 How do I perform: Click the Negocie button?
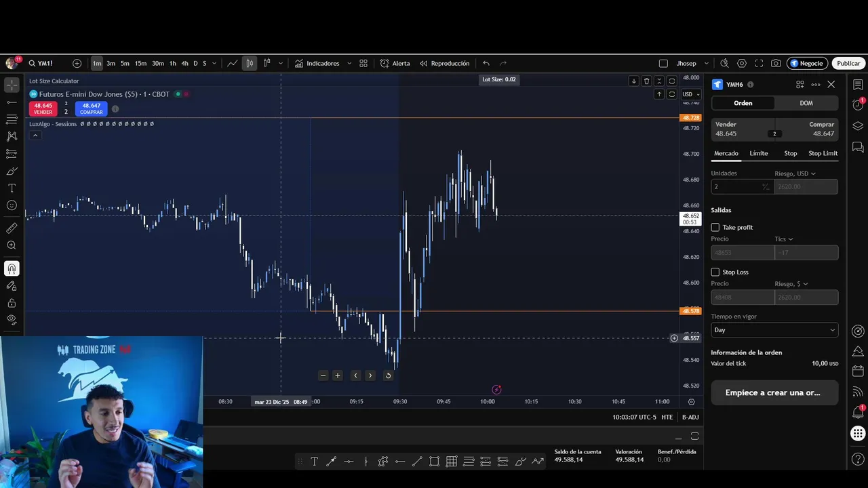pyautogui.click(x=807, y=63)
